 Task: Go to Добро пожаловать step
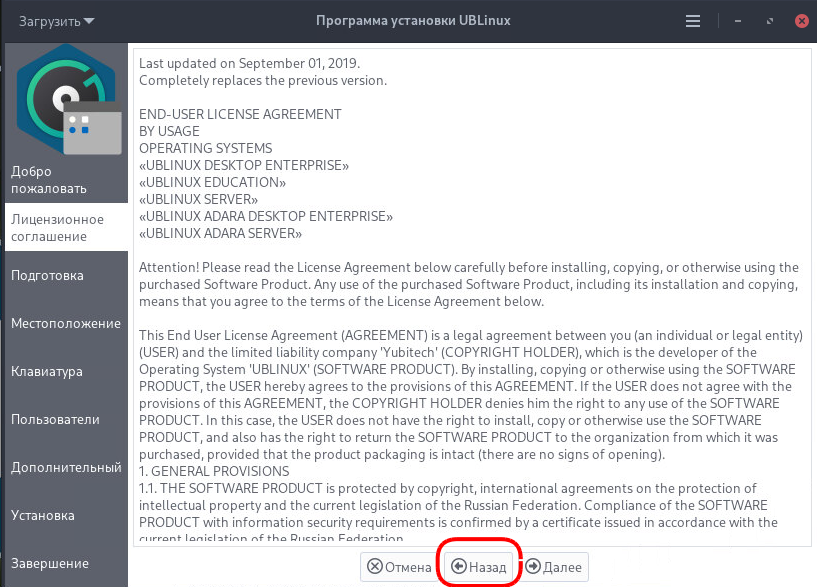(x=66, y=180)
